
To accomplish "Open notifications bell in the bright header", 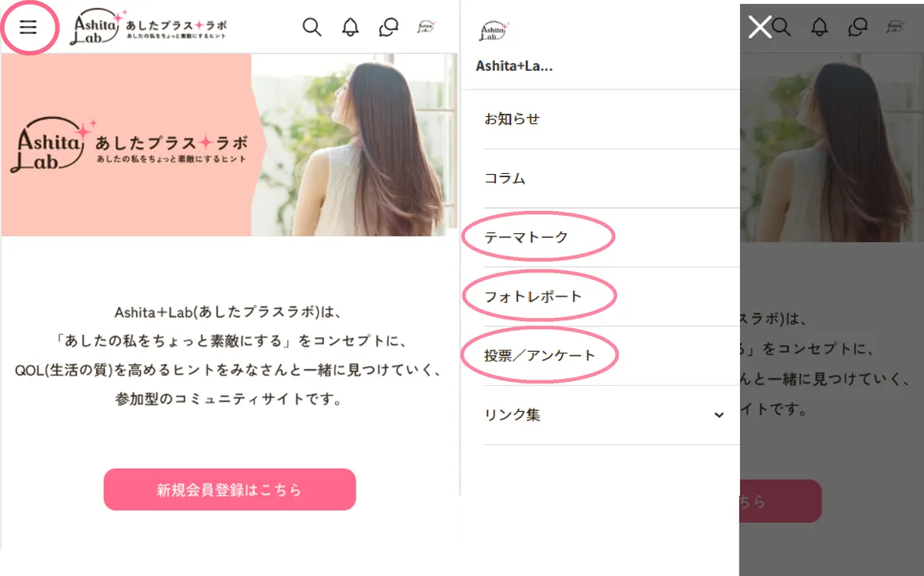I will [350, 27].
